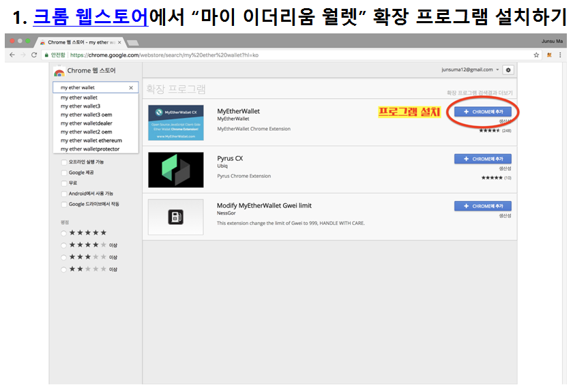Reload the page with refresh icon
The height and width of the screenshot is (385, 588).
[34, 55]
